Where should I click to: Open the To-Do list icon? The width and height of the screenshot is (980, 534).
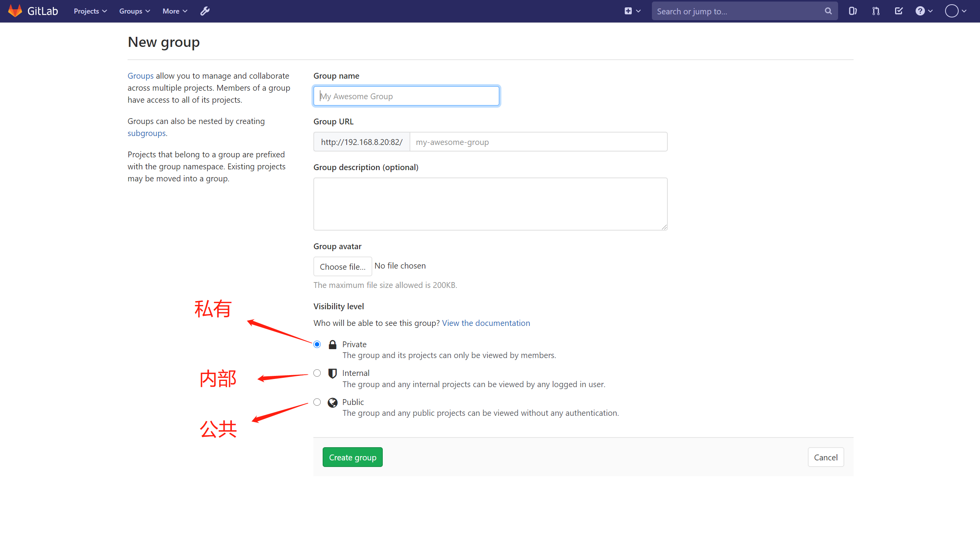point(899,11)
